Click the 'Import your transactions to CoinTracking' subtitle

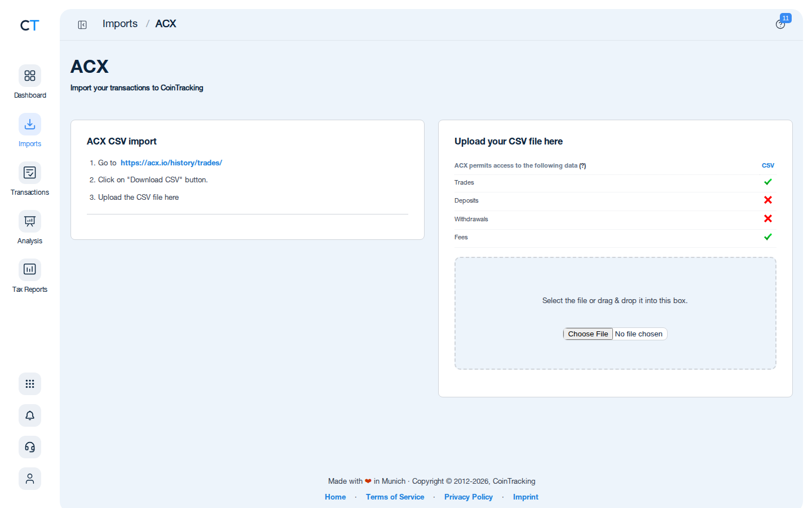137,87
